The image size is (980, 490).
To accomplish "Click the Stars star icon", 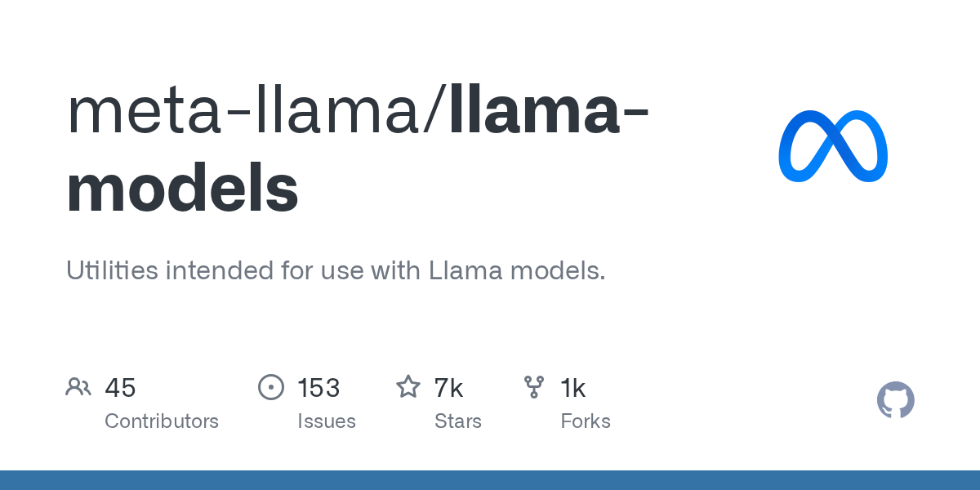I will [408, 387].
